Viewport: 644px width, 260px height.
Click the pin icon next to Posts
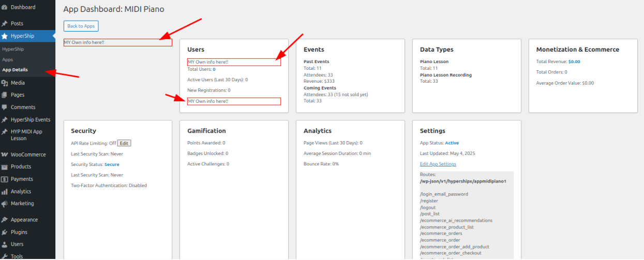pyautogui.click(x=5, y=24)
